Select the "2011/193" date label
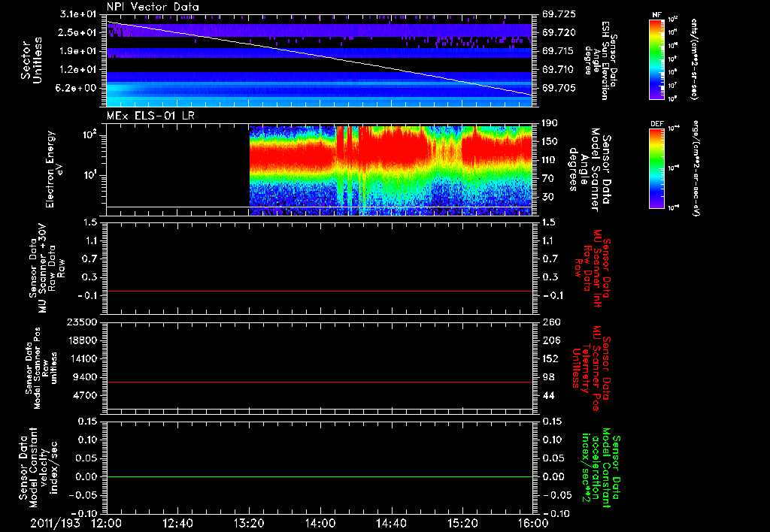 55,523
